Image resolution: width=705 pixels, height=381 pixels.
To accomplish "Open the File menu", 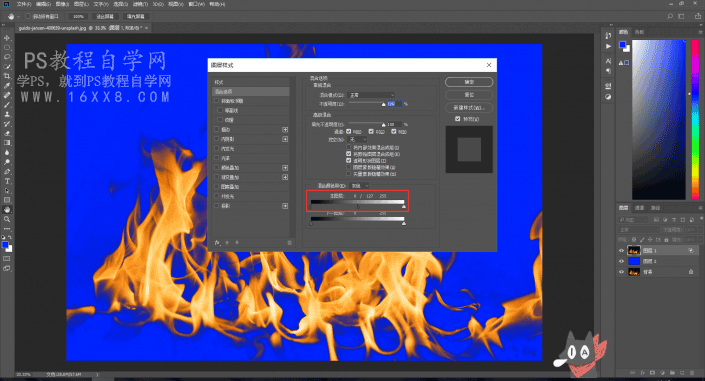I will tap(24, 4).
